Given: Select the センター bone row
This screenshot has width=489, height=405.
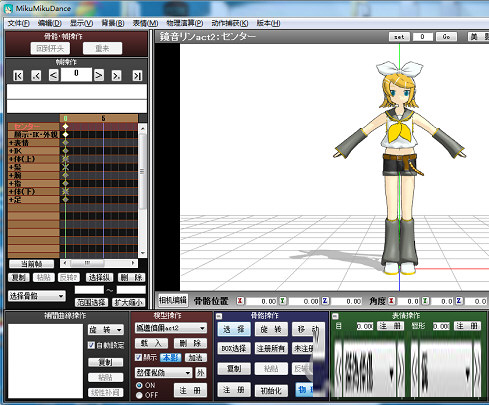Looking at the screenshot, I should [x=34, y=127].
